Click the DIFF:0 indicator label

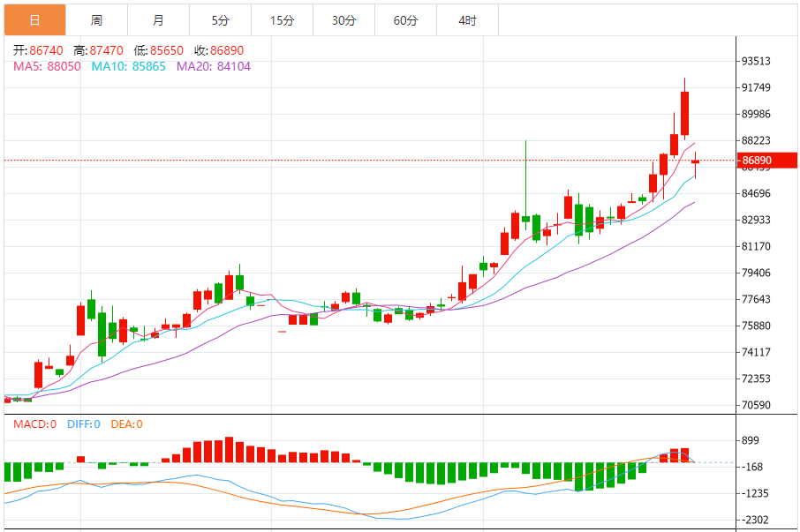click(x=82, y=424)
